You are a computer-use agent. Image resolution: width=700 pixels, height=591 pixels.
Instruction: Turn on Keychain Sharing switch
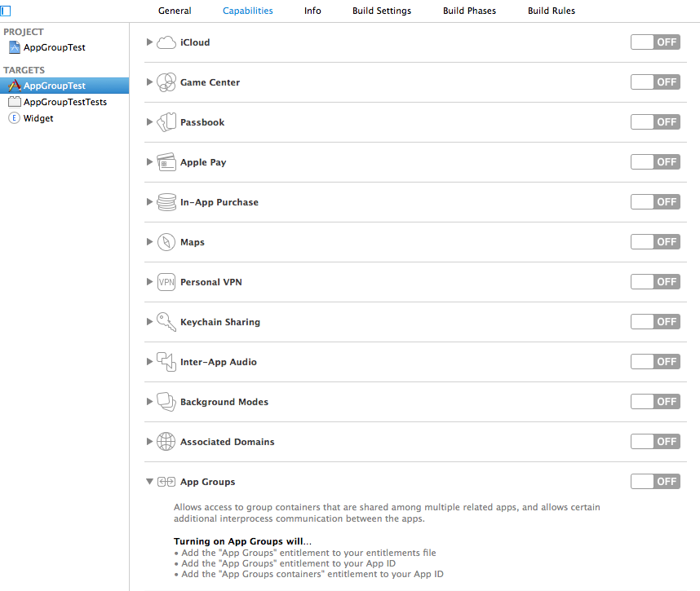[655, 322]
